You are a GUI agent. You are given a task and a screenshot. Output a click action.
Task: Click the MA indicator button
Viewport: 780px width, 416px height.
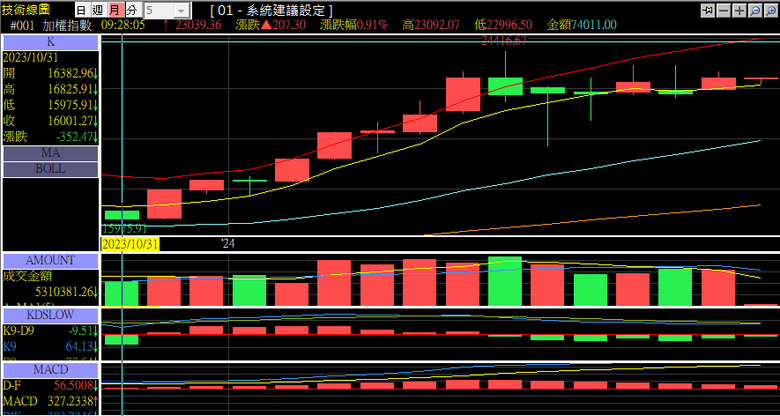[x=51, y=153]
